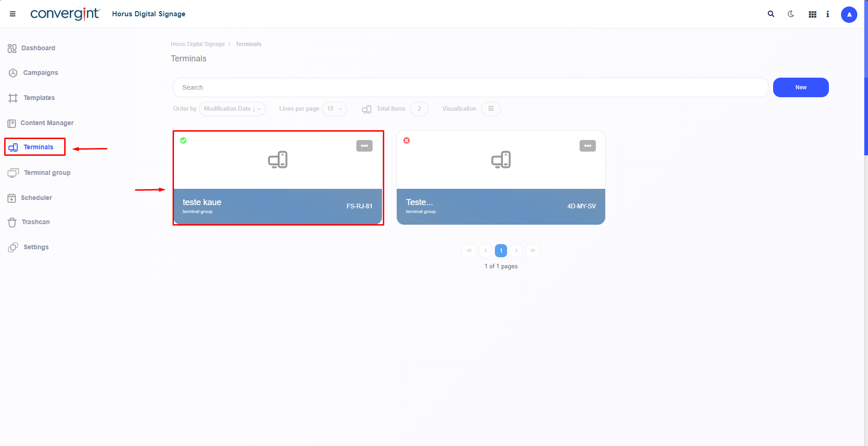Open the Scheduler sidebar item
868x446 pixels.
[36, 198]
